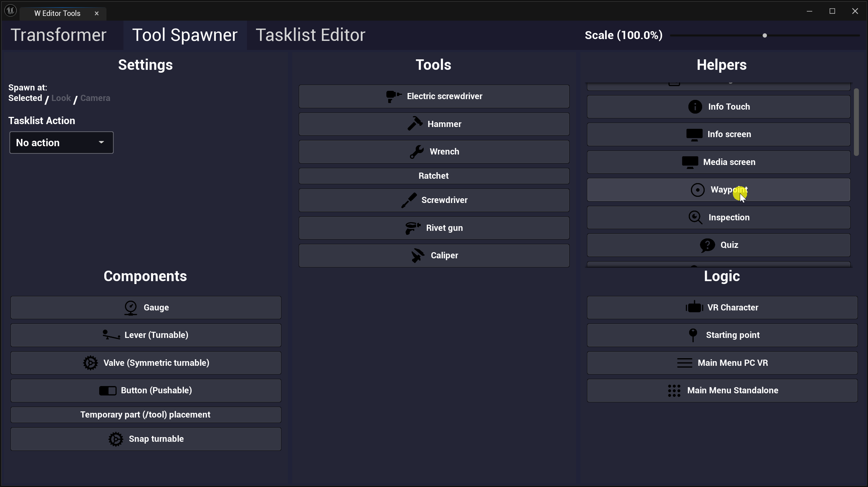Click the Rivet gun icon
868x487 pixels.
coord(412,228)
